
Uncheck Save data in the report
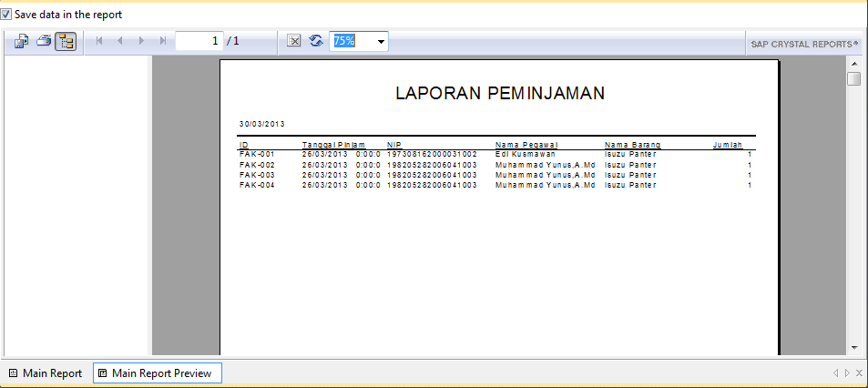coord(6,15)
